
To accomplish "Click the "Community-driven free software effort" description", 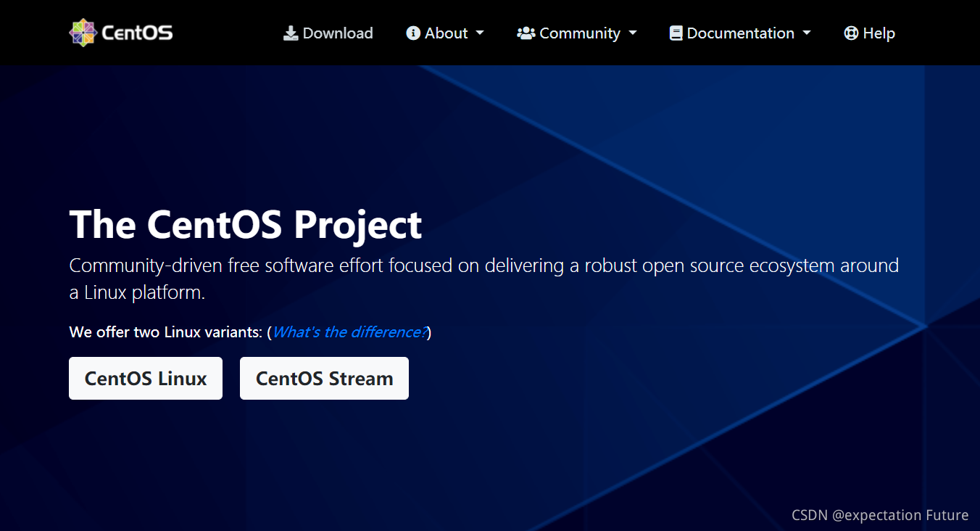I will (484, 279).
